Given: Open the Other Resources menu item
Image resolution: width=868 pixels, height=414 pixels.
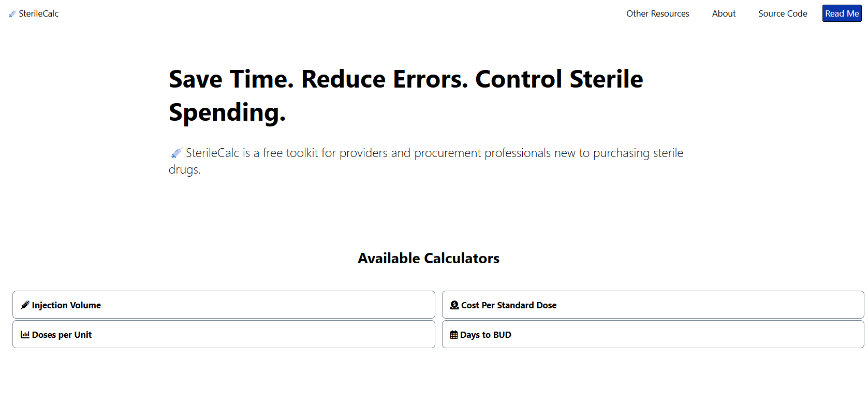Looking at the screenshot, I should tap(657, 13).
